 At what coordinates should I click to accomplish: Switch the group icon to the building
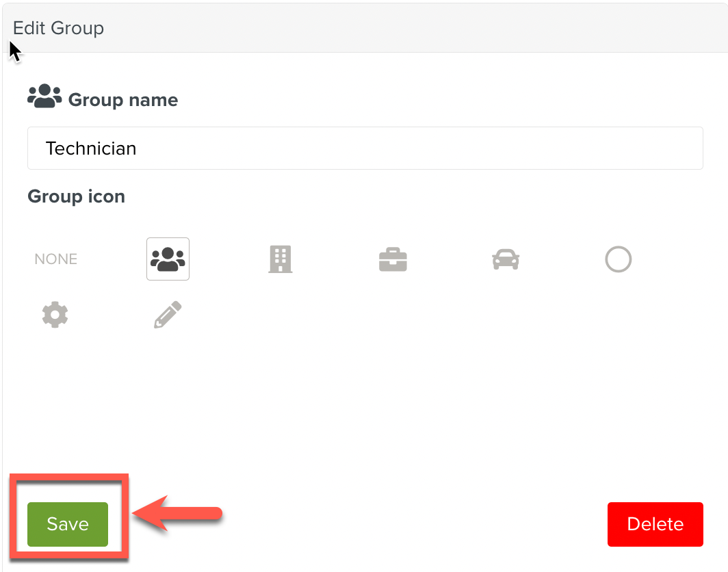[281, 259]
